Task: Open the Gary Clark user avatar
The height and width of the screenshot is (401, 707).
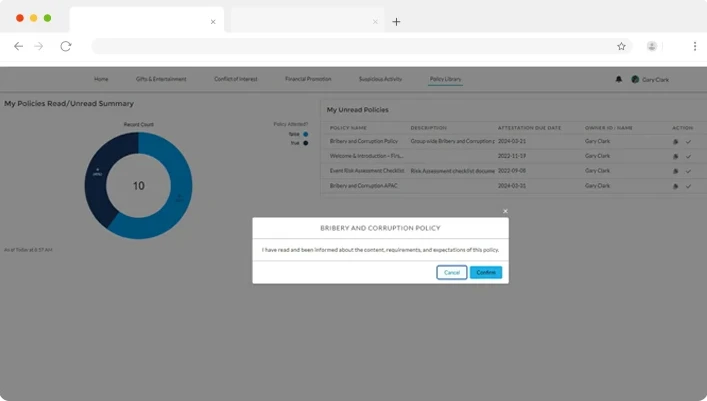Action: click(x=635, y=79)
